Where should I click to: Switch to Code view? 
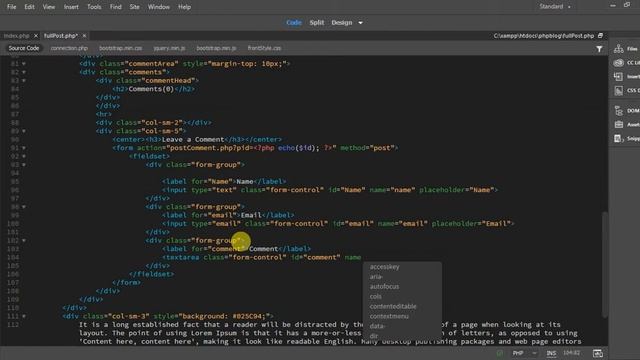coord(294,23)
